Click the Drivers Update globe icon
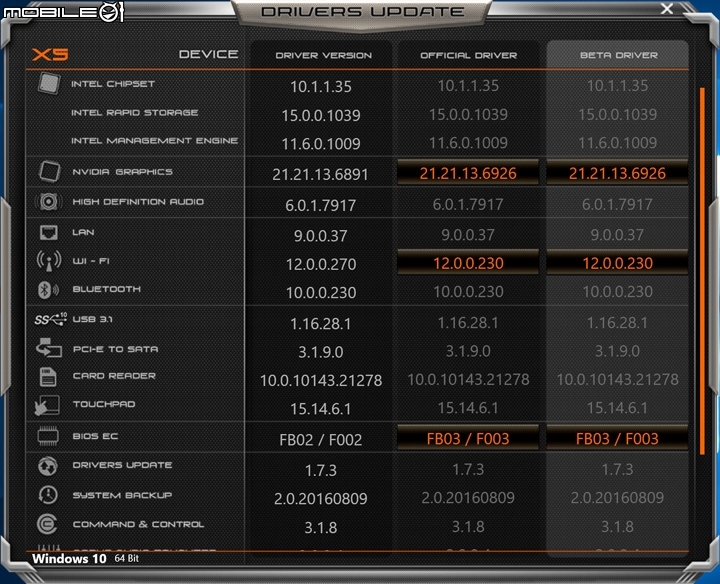Screen dimensions: 720x584 pyautogui.click(x=48, y=466)
